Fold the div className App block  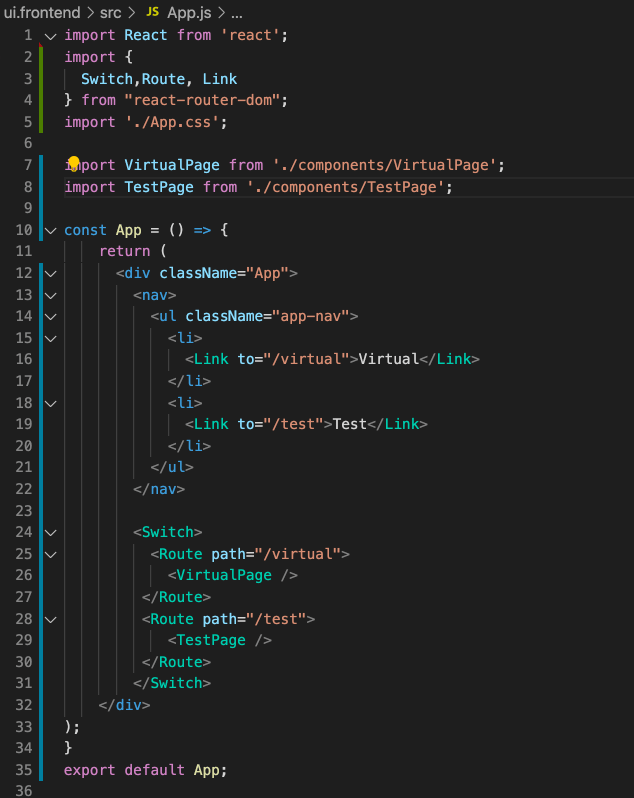click(50, 274)
